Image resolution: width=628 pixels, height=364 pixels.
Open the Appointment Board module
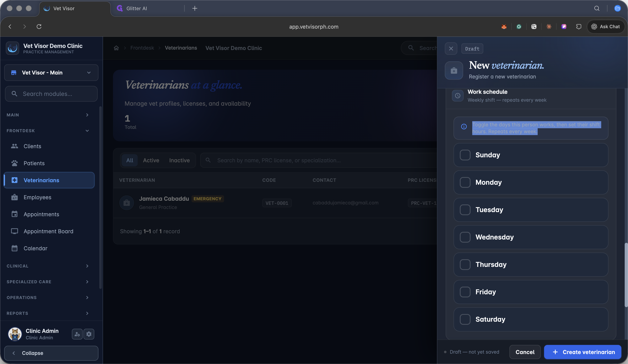[x=49, y=231]
